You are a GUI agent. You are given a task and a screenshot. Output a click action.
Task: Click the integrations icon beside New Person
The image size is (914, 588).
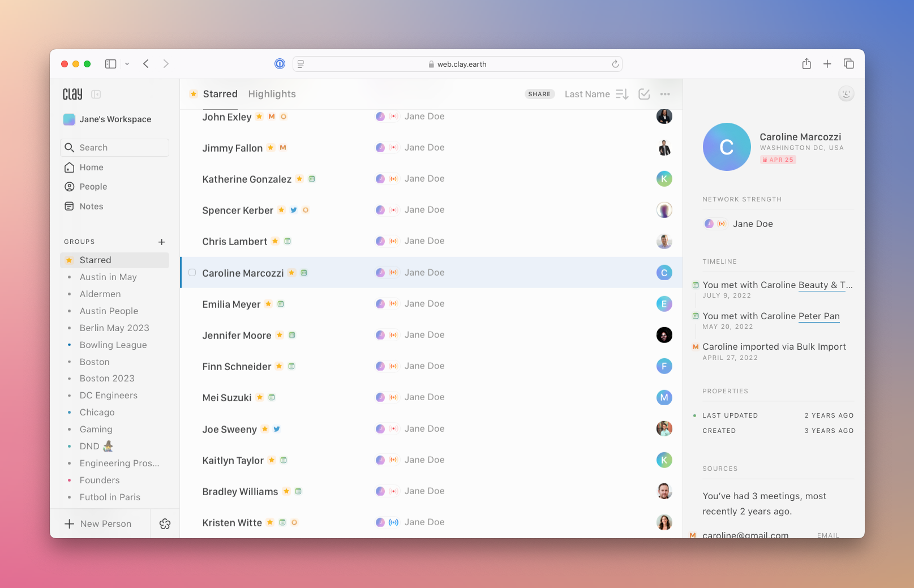[165, 524]
